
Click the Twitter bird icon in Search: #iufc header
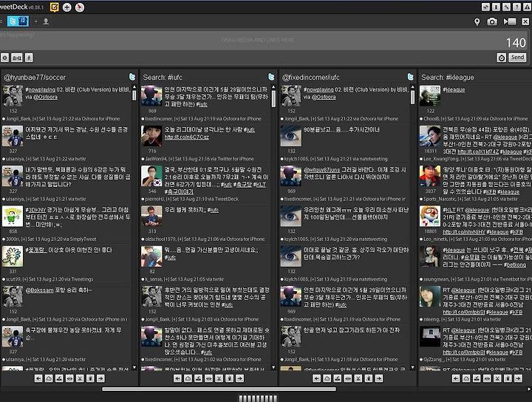[x=271, y=77]
